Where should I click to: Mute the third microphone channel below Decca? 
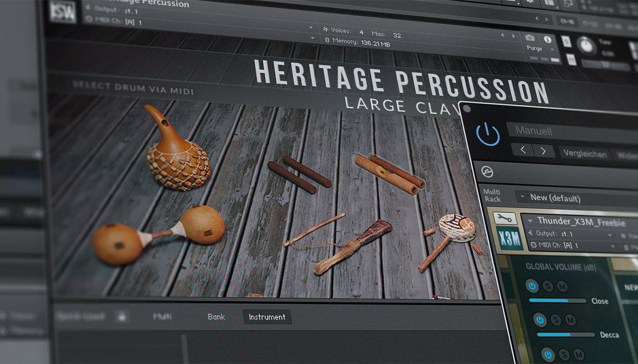(579, 355)
